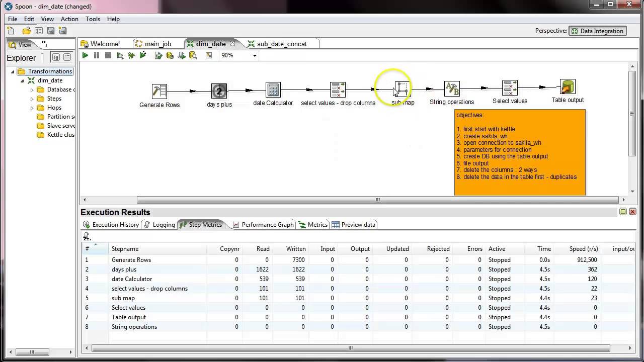Viewport: 644px width, 362px height.
Task: Click the canvas horizontal scrollbar thumb
Action: [377, 200]
